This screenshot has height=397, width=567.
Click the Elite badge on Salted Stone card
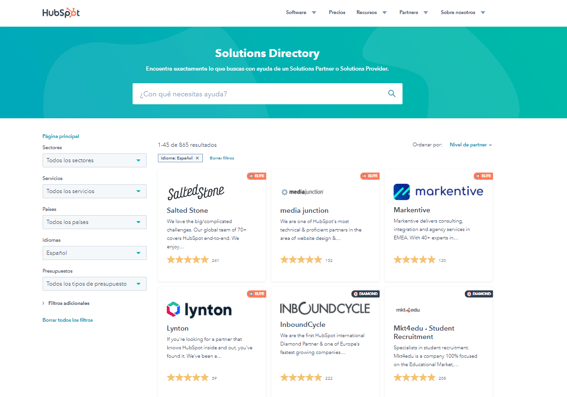click(256, 176)
